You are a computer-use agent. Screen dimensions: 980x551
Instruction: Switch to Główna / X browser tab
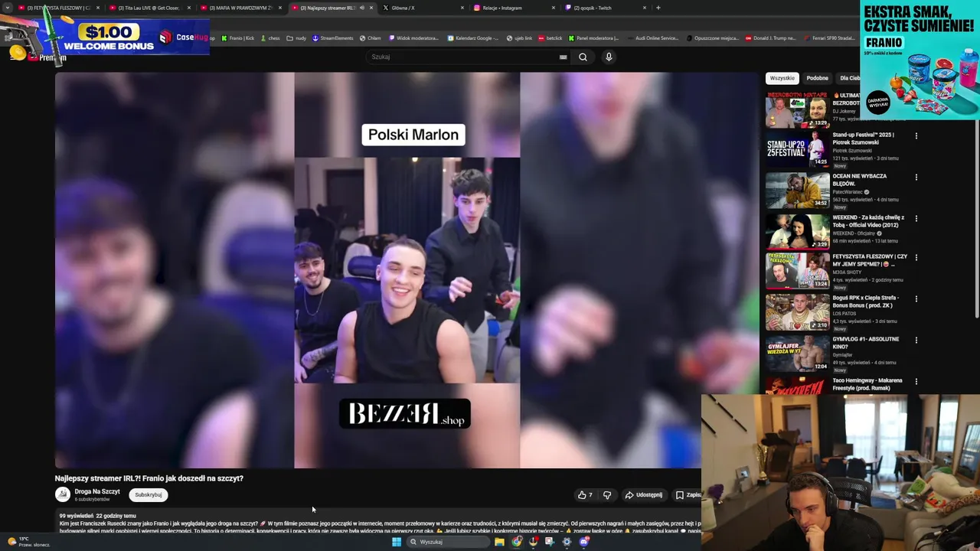(x=423, y=8)
